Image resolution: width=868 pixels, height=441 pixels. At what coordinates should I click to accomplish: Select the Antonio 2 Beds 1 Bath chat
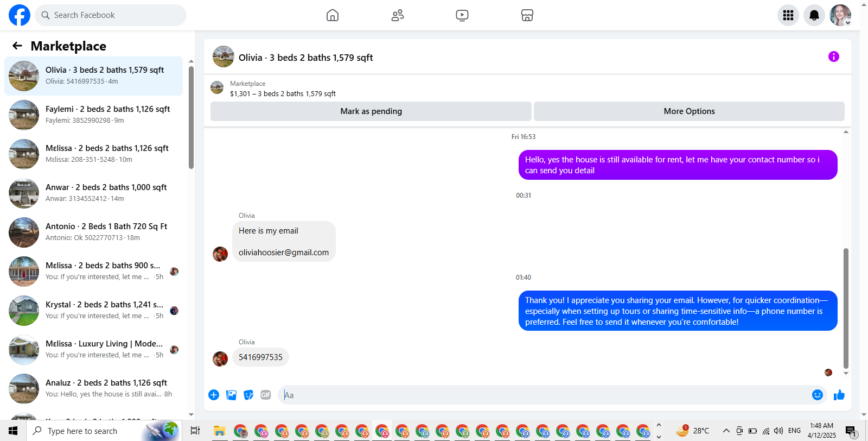[x=93, y=232]
